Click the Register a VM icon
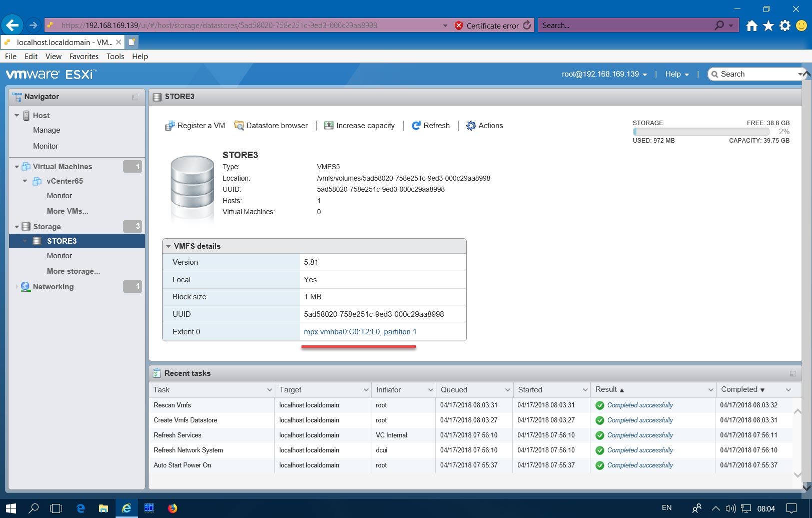 coord(170,125)
